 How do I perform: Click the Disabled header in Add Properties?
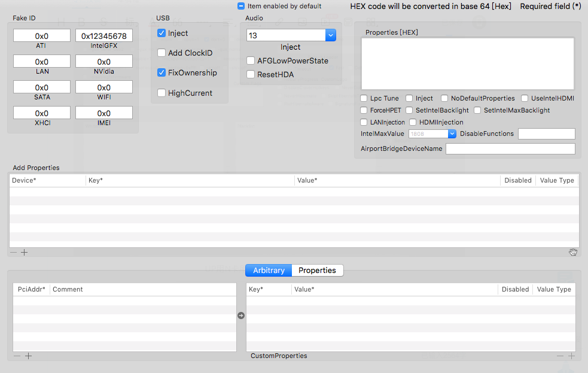[518, 180]
